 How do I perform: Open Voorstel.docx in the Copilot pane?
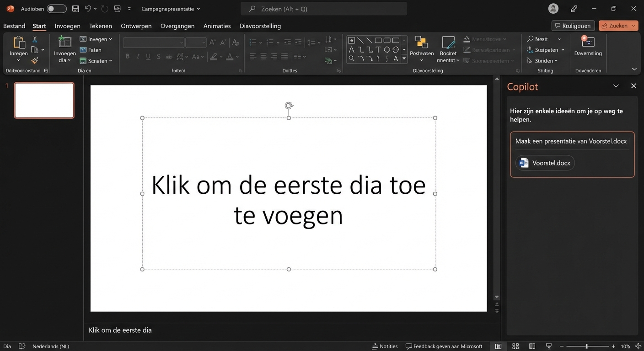click(x=545, y=163)
